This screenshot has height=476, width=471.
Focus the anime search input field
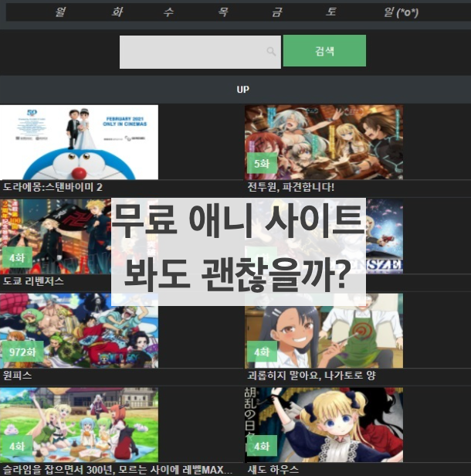tap(200, 52)
